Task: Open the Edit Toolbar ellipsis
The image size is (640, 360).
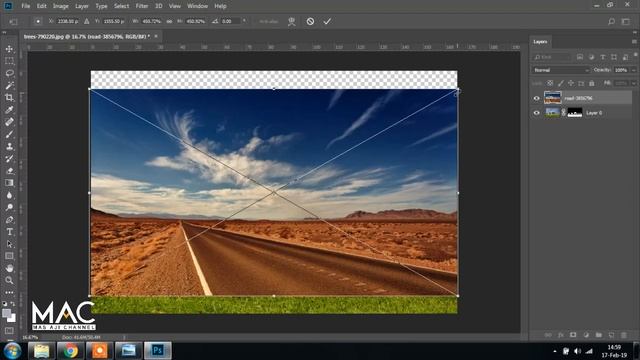Action: click(9, 292)
